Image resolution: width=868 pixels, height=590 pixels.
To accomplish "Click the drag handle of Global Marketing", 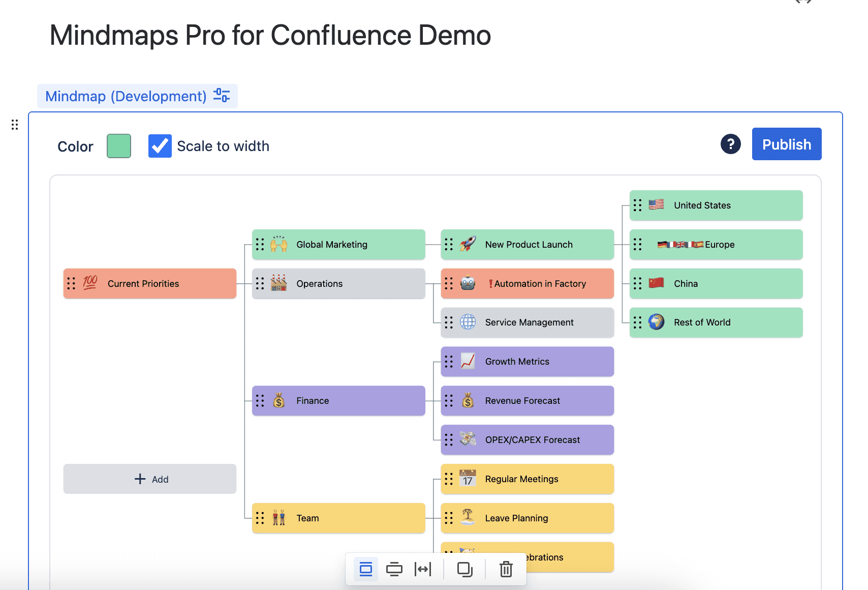I will 260,245.
